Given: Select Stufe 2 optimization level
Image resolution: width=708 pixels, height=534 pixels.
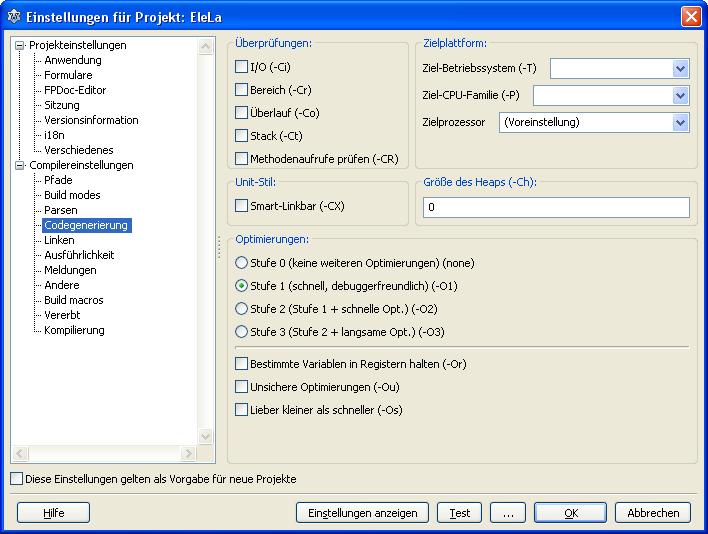Looking at the screenshot, I should [241, 309].
